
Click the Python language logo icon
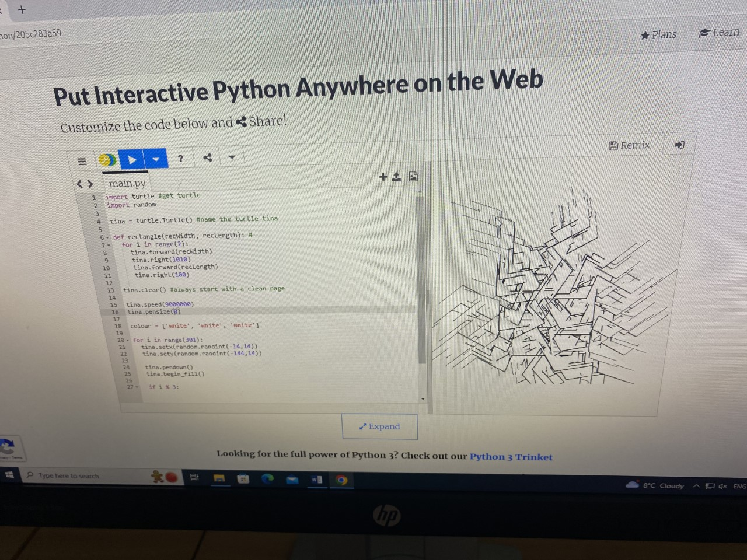(107, 160)
